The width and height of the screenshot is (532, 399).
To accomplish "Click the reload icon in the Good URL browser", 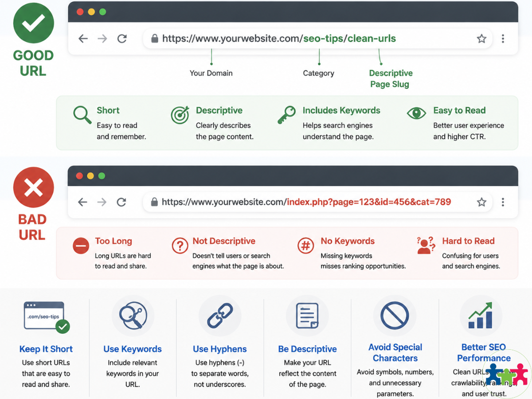I will tap(122, 39).
